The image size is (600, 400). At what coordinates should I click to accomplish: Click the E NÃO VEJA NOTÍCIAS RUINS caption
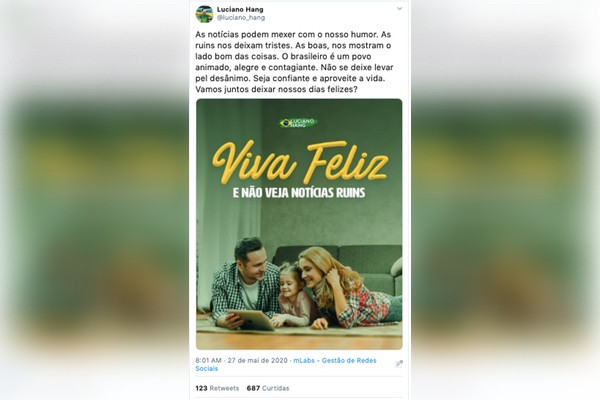[299, 193]
